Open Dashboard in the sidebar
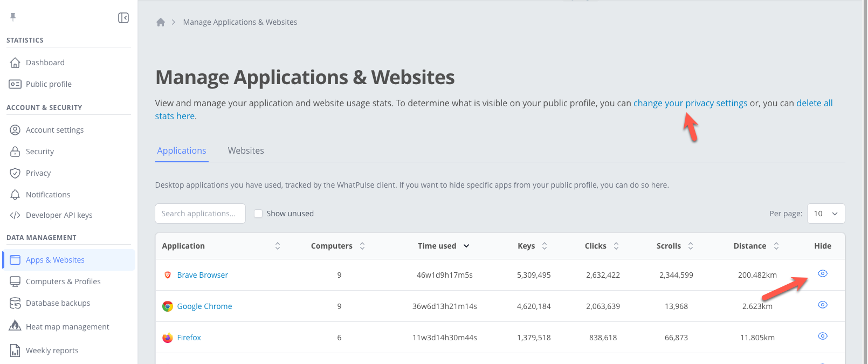The image size is (868, 364). tap(45, 63)
